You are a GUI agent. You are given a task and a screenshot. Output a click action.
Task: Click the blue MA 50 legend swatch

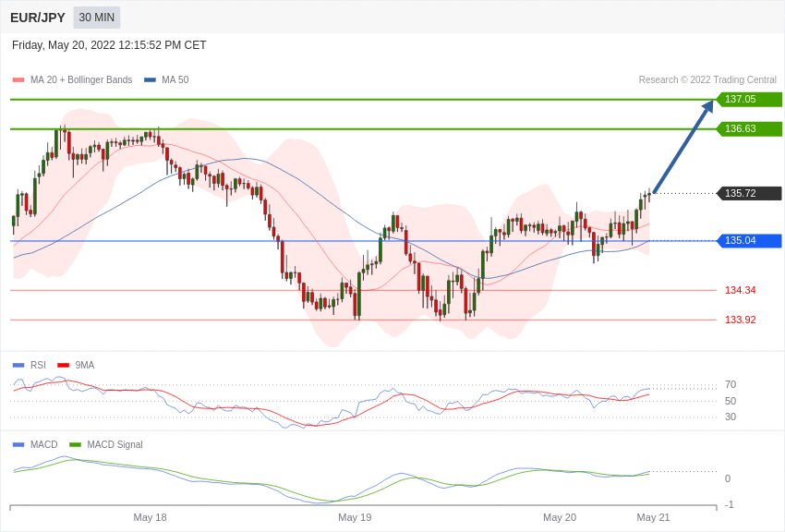tap(151, 80)
